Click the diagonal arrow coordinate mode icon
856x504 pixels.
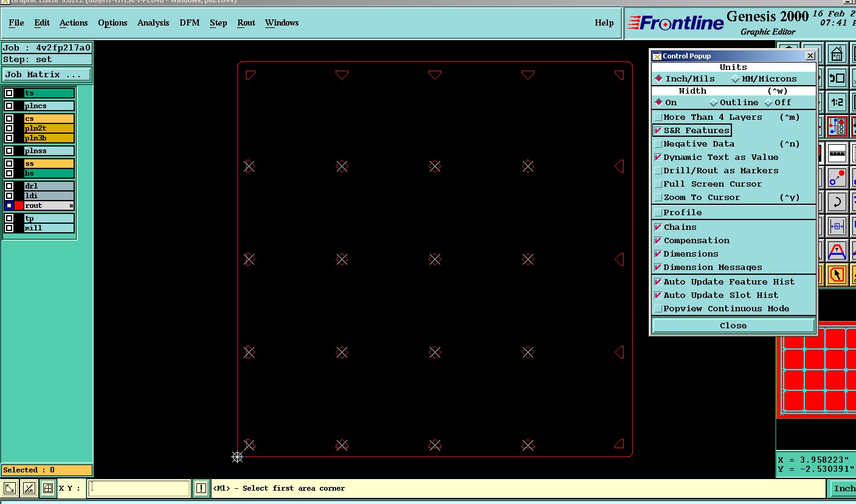pyautogui.click(x=10, y=488)
